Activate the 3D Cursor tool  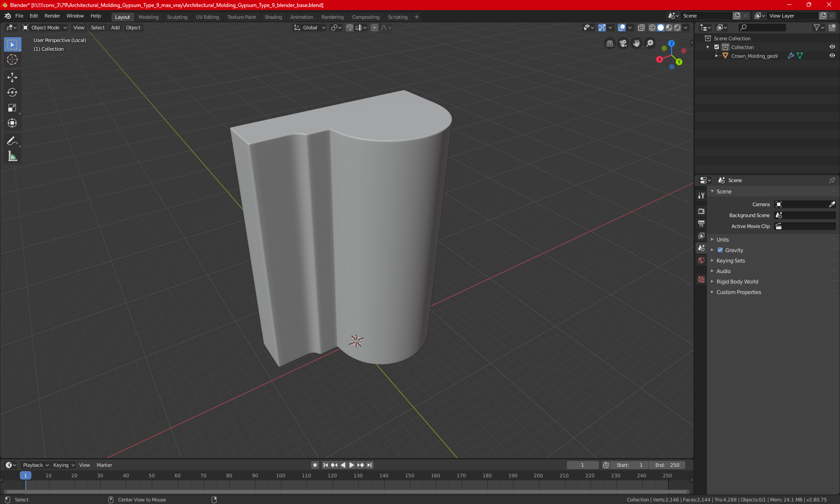12,59
